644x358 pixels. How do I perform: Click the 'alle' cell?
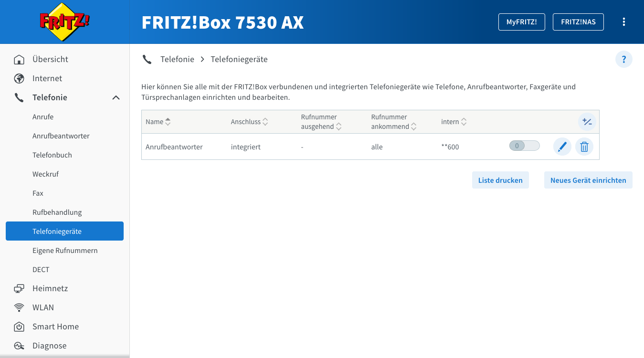(x=377, y=147)
